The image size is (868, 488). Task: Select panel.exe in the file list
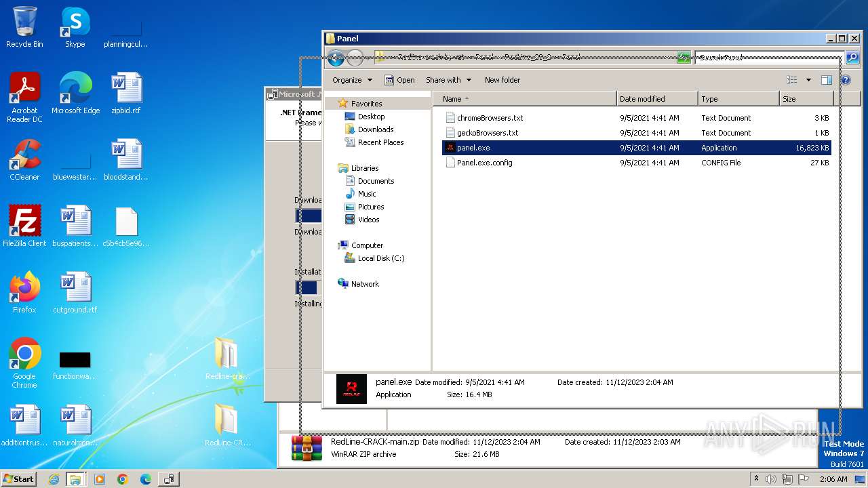(x=637, y=148)
